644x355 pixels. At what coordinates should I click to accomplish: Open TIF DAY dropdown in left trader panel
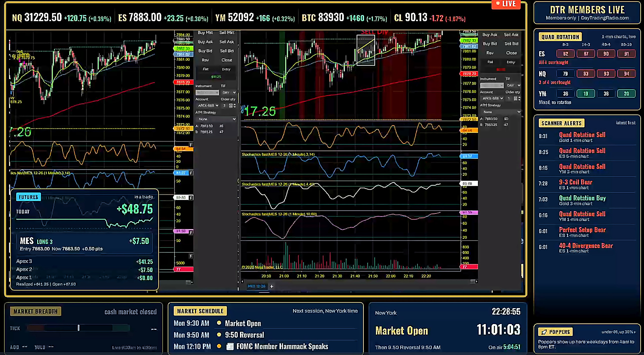point(229,93)
